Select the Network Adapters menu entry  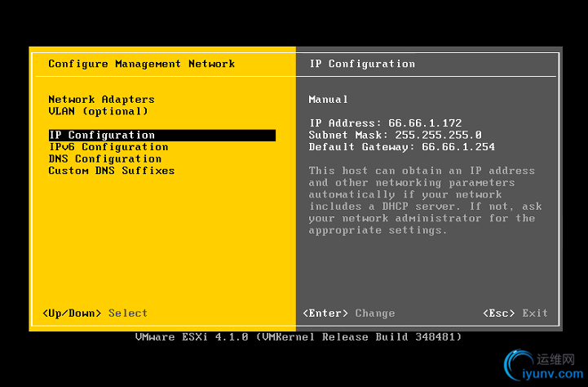coord(101,100)
